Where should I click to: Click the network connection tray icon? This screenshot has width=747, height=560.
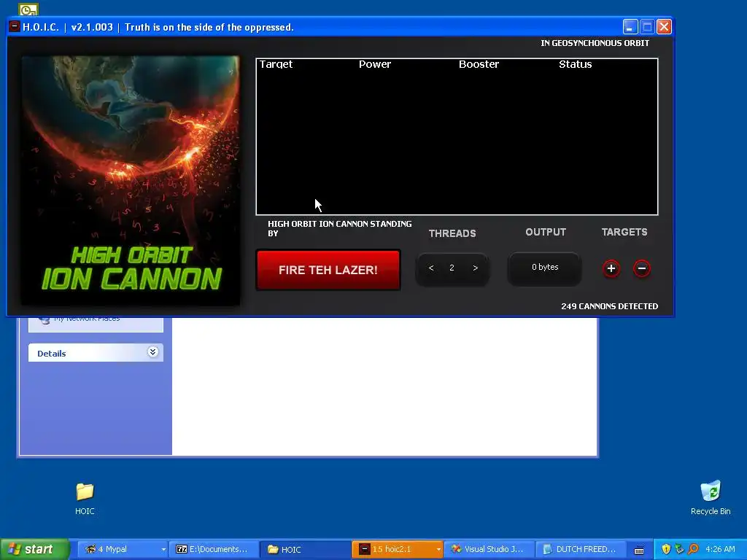[679, 549]
